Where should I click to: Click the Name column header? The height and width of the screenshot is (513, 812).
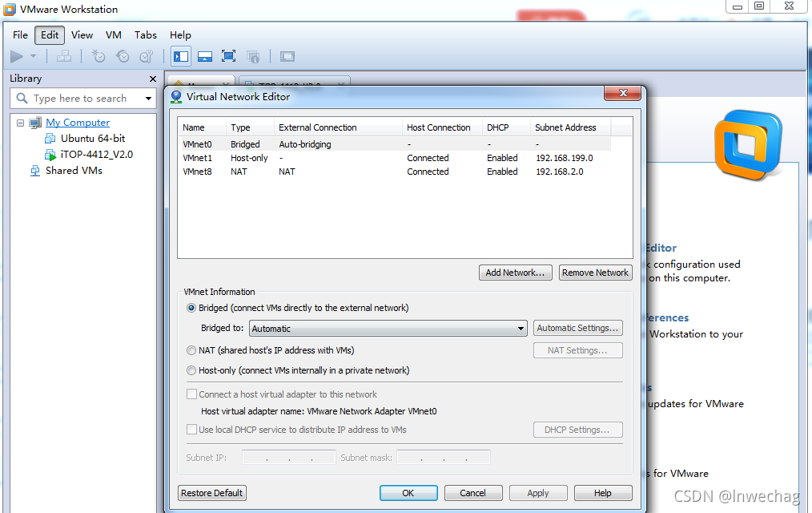tap(202, 127)
